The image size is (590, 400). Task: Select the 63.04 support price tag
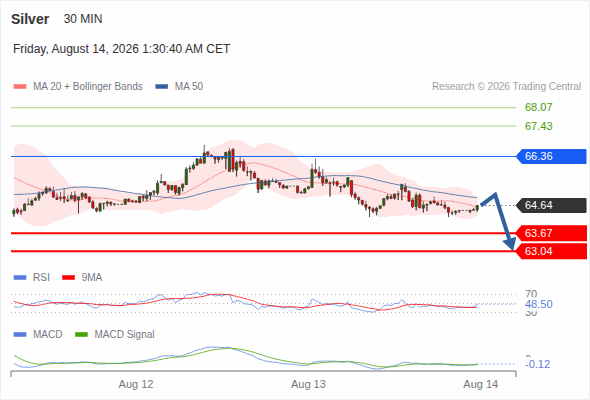[x=551, y=251]
